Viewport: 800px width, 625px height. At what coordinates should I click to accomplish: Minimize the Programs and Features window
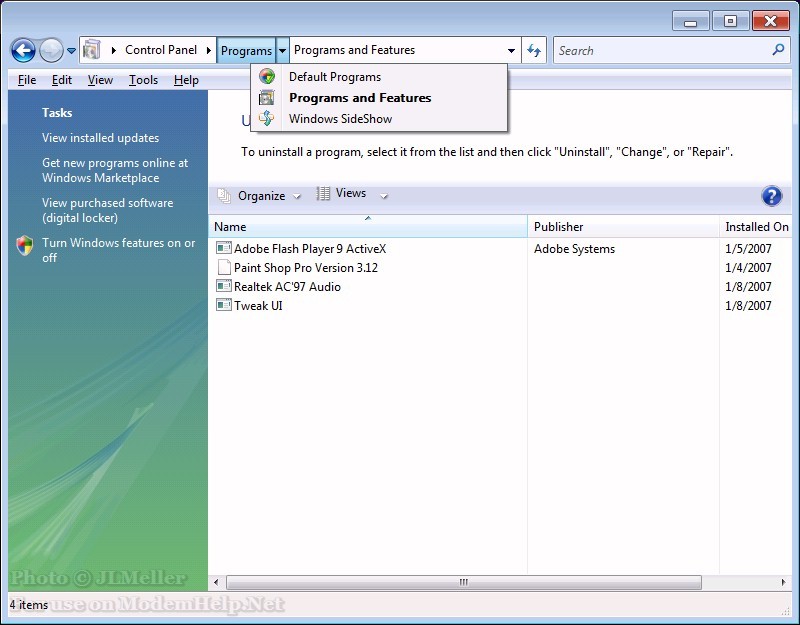click(x=690, y=22)
